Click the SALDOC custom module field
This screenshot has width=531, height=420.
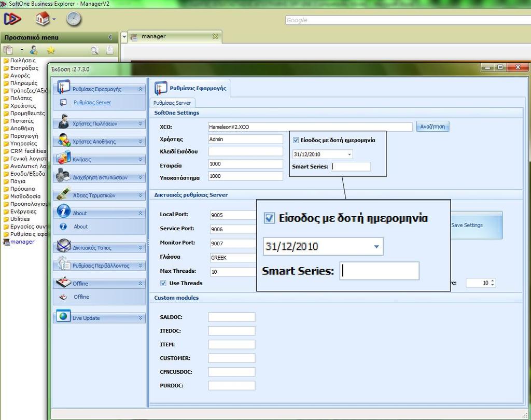(x=232, y=317)
